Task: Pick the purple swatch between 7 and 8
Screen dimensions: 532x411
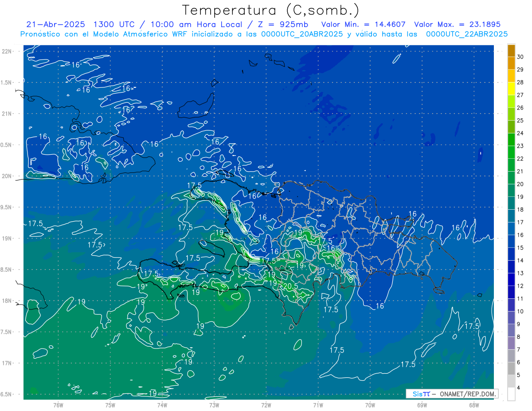Action: pyautogui.click(x=511, y=344)
